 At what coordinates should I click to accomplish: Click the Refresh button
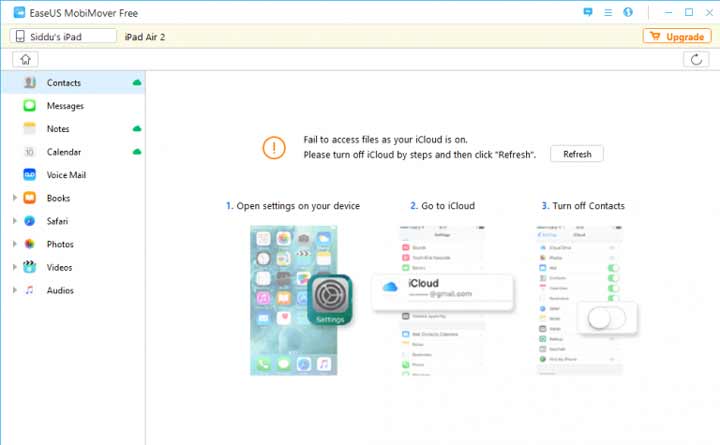pyautogui.click(x=577, y=154)
